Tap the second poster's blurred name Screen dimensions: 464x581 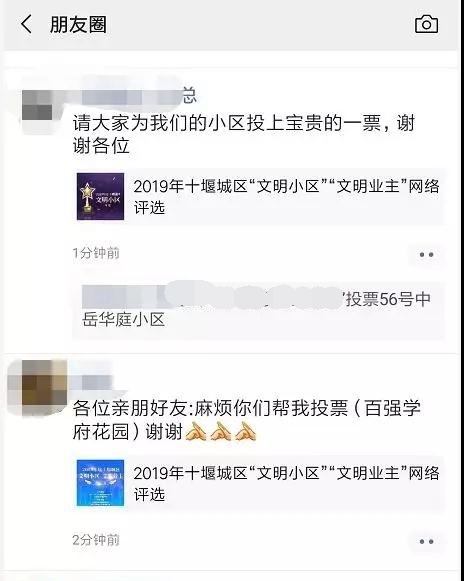pos(94,383)
